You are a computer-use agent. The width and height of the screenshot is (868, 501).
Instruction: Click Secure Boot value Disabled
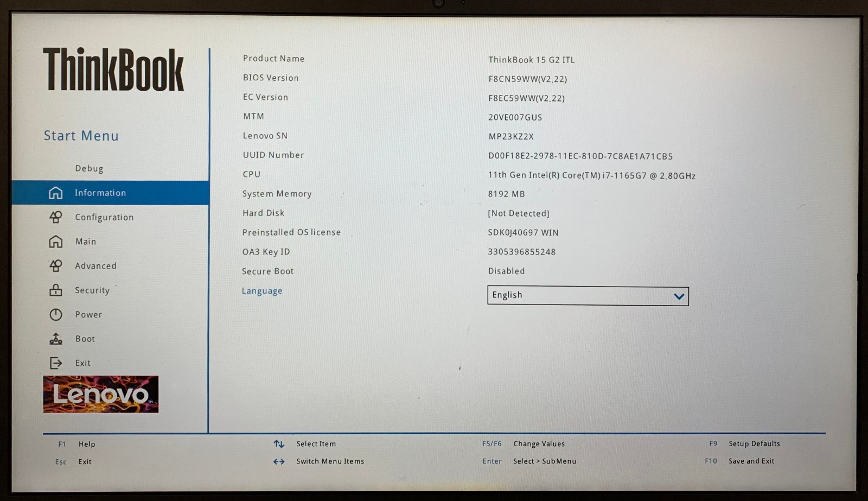506,271
